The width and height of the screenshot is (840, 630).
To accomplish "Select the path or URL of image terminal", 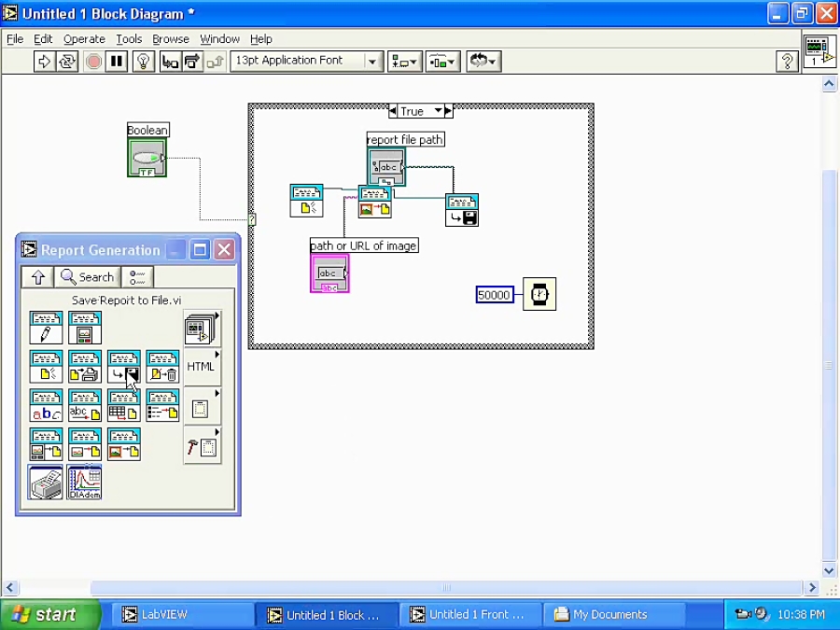I will click(329, 273).
